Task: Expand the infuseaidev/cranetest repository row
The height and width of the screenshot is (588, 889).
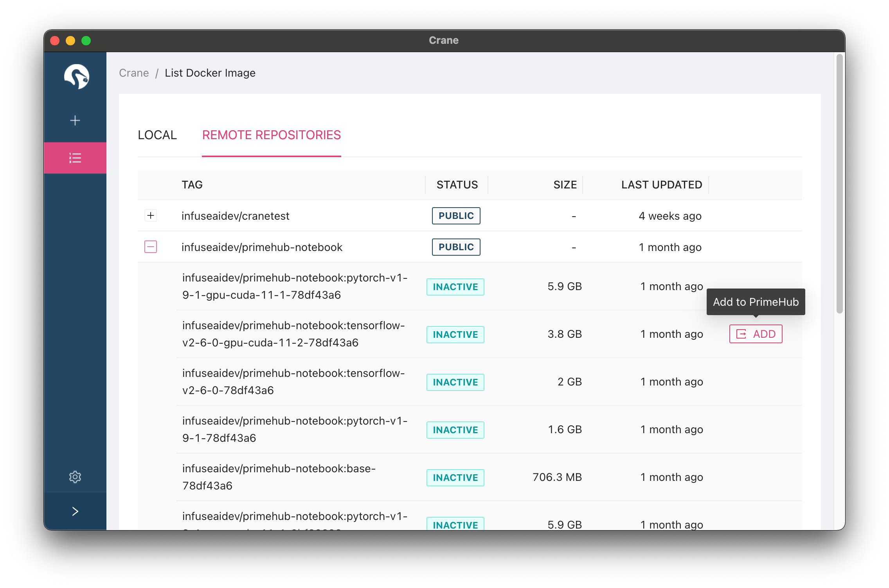Action: tap(151, 215)
